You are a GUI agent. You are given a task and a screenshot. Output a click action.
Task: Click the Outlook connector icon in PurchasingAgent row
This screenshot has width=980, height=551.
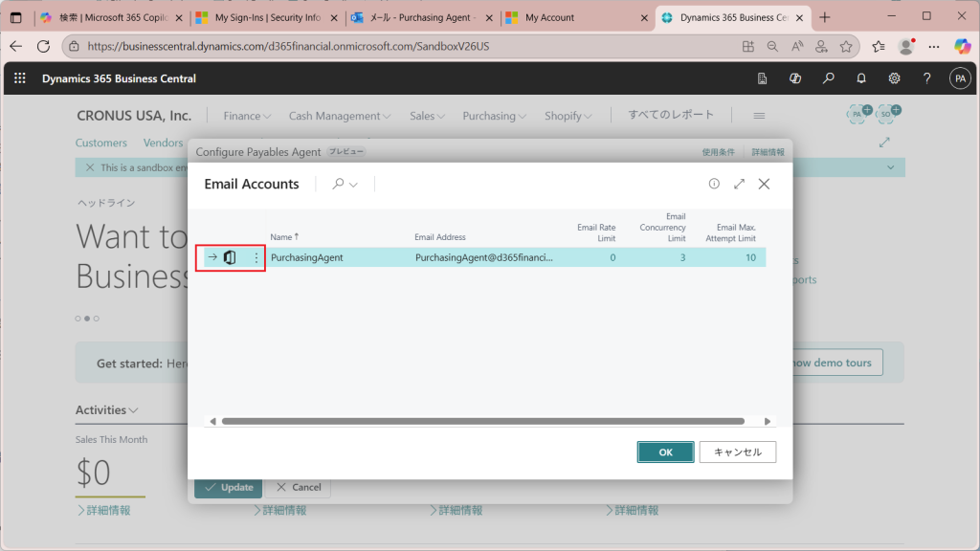click(230, 257)
